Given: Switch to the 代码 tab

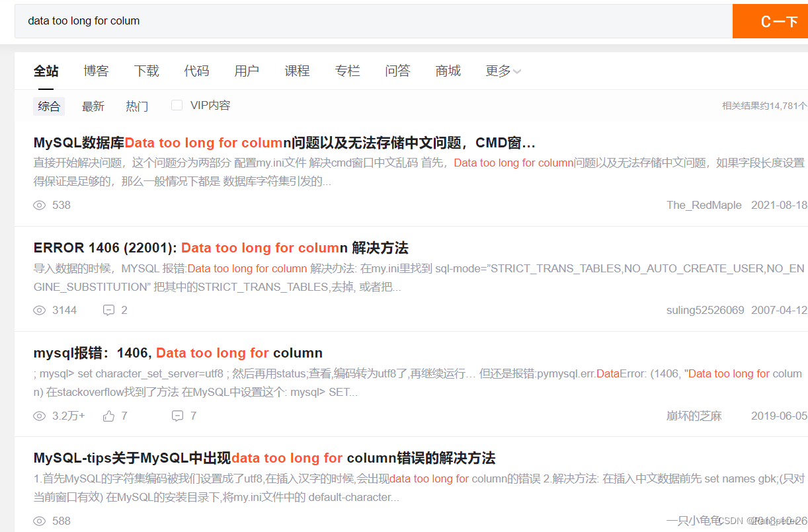Looking at the screenshot, I should click(x=196, y=71).
